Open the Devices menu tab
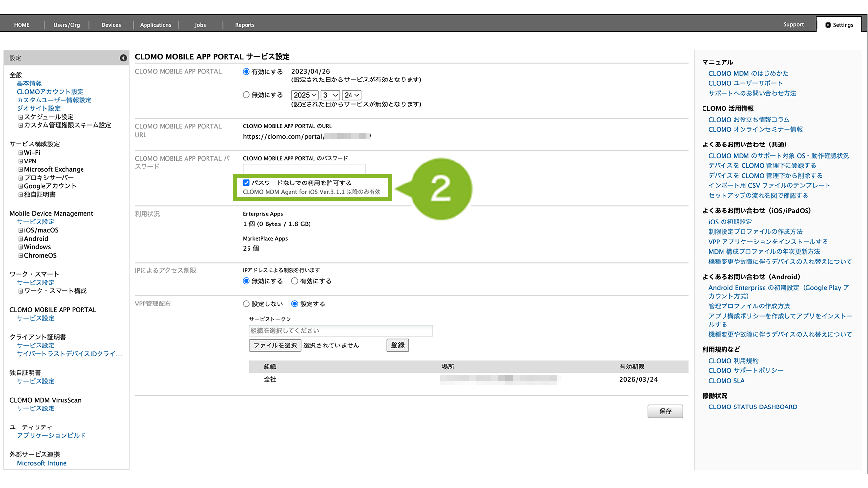The height and width of the screenshot is (488, 868). 111,25
